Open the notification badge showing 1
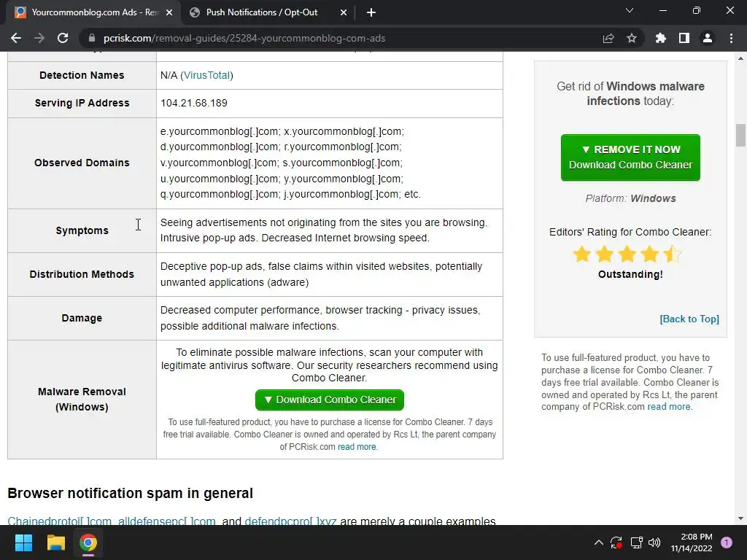The width and height of the screenshot is (747, 560). pyautogui.click(x=726, y=542)
